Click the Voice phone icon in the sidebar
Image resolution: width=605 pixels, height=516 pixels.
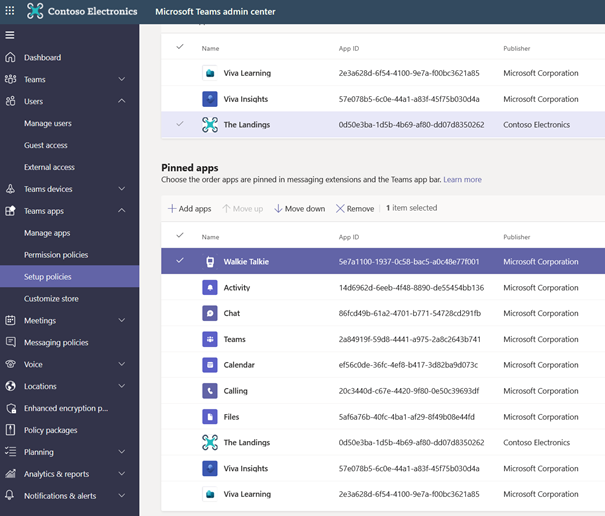pyautogui.click(x=10, y=364)
